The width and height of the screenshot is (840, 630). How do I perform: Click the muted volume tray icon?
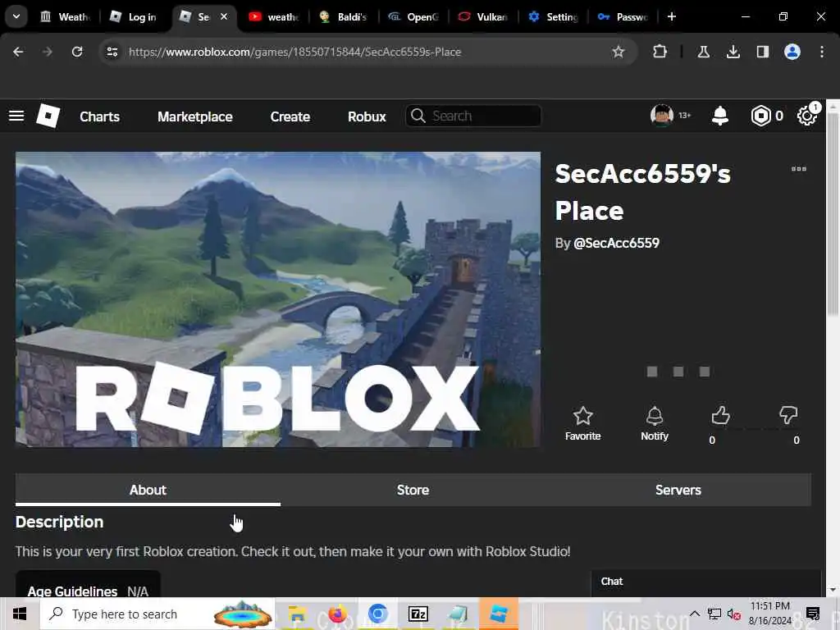click(733, 614)
